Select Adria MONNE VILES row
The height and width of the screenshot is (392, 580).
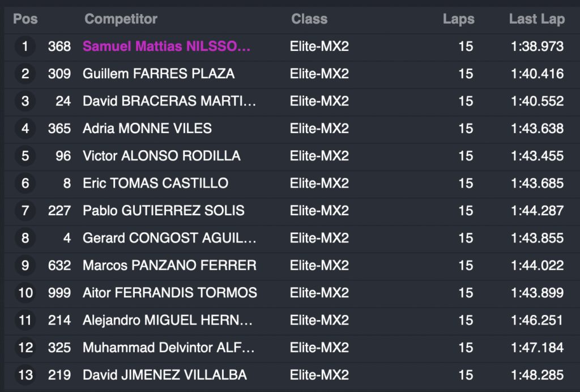[x=147, y=129]
